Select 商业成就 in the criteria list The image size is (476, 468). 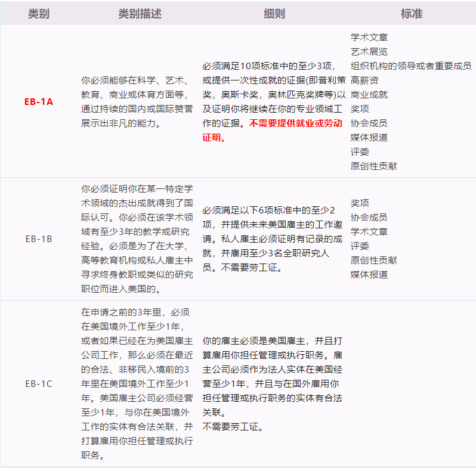tap(369, 94)
